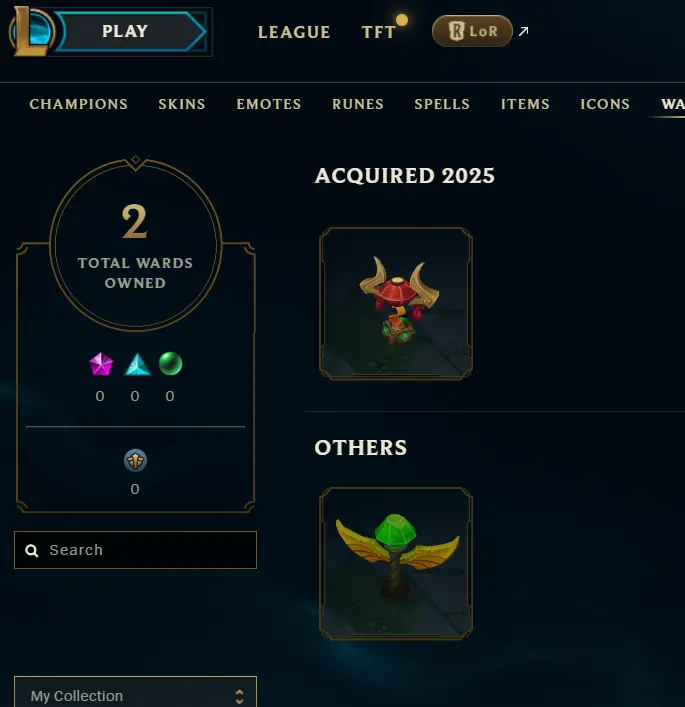This screenshot has width=685, height=707.
Task: Open the Skins tab
Action: (182, 104)
